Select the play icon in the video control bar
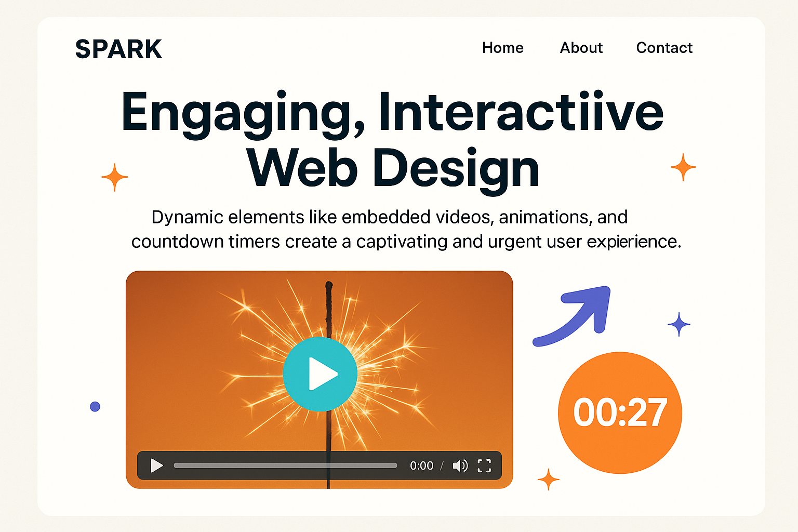This screenshot has height=532, width=798. [x=156, y=465]
